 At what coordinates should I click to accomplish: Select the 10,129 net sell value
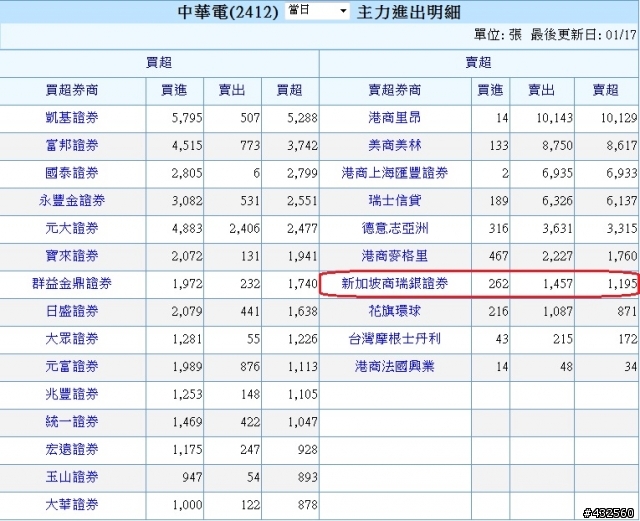(x=619, y=118)
